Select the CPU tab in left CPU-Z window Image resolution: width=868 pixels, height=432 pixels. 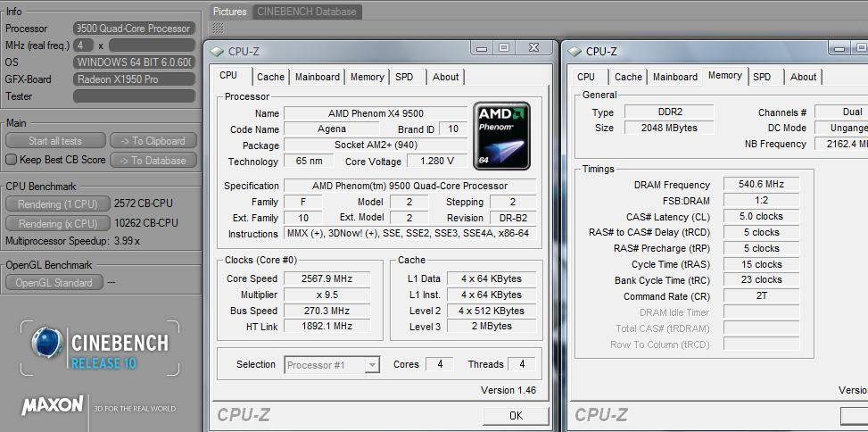228,76
